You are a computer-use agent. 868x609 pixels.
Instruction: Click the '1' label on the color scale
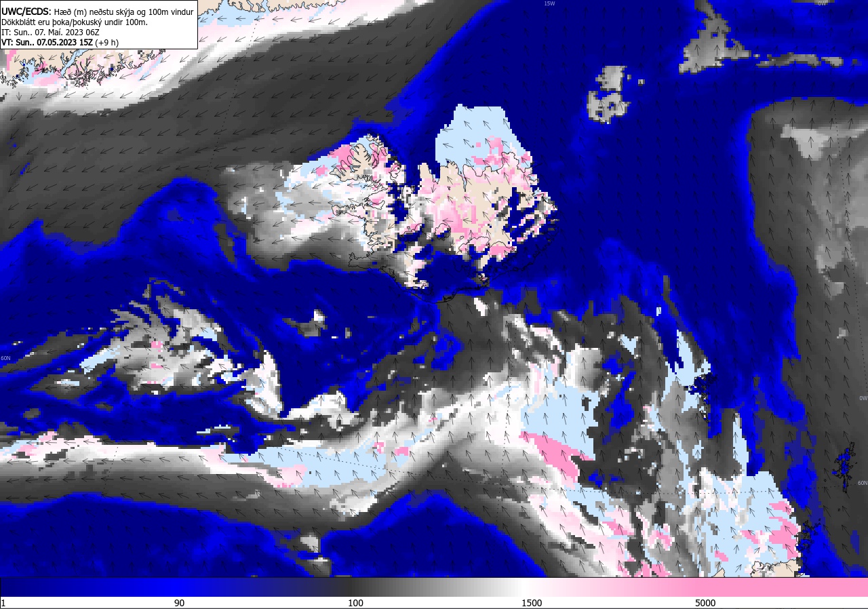[x=3, y=603]
